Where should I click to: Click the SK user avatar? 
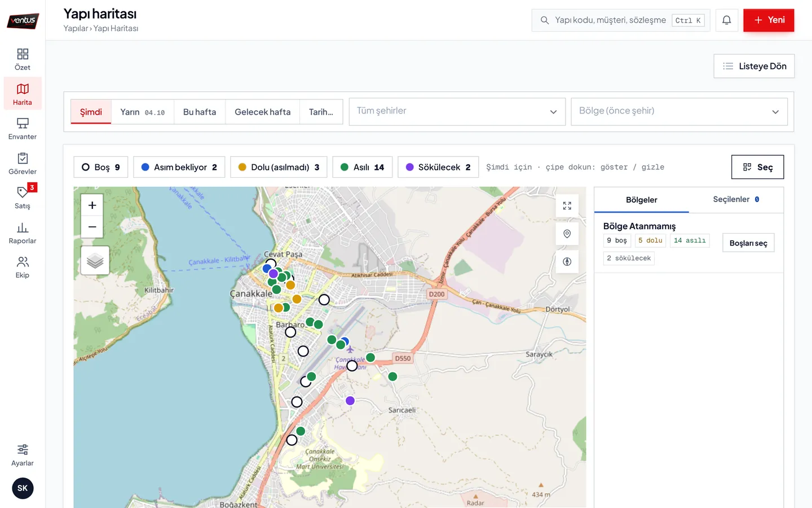point(23,488)
